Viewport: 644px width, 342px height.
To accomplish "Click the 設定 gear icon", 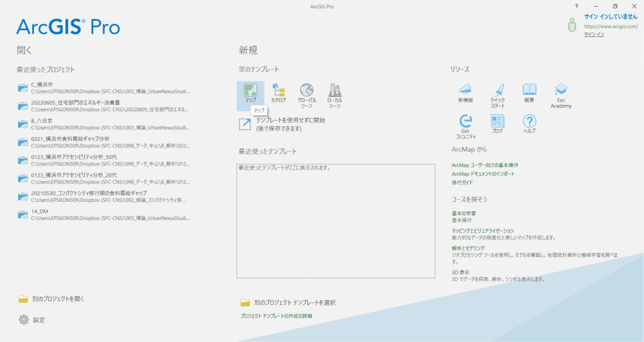I will coord(24,319).
